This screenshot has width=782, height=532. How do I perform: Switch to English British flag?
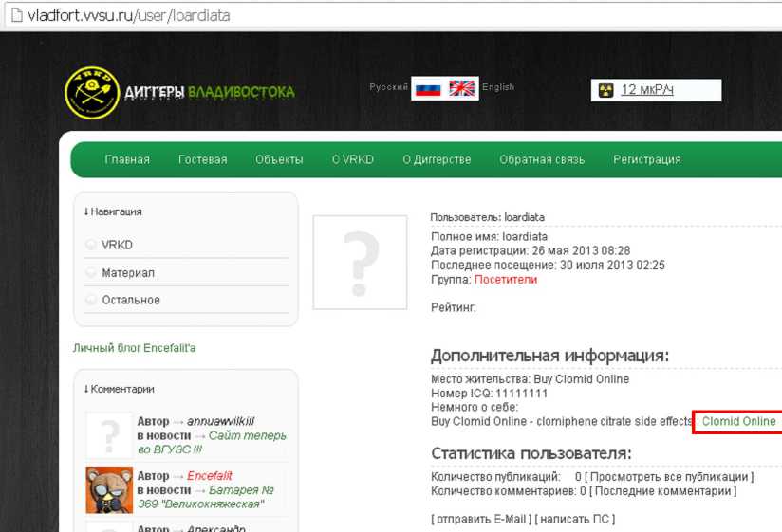(462, 88)
